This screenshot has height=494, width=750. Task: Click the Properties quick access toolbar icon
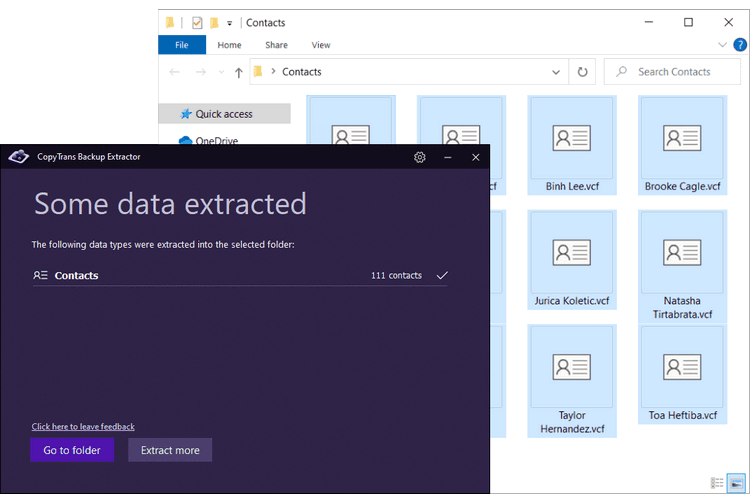pos(197,22)
